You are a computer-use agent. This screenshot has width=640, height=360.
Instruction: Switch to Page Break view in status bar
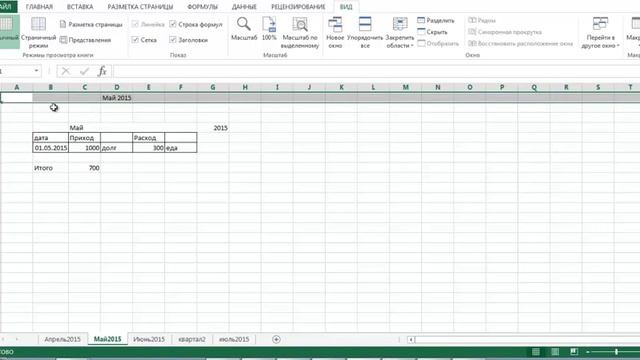(x=574, y=352)
